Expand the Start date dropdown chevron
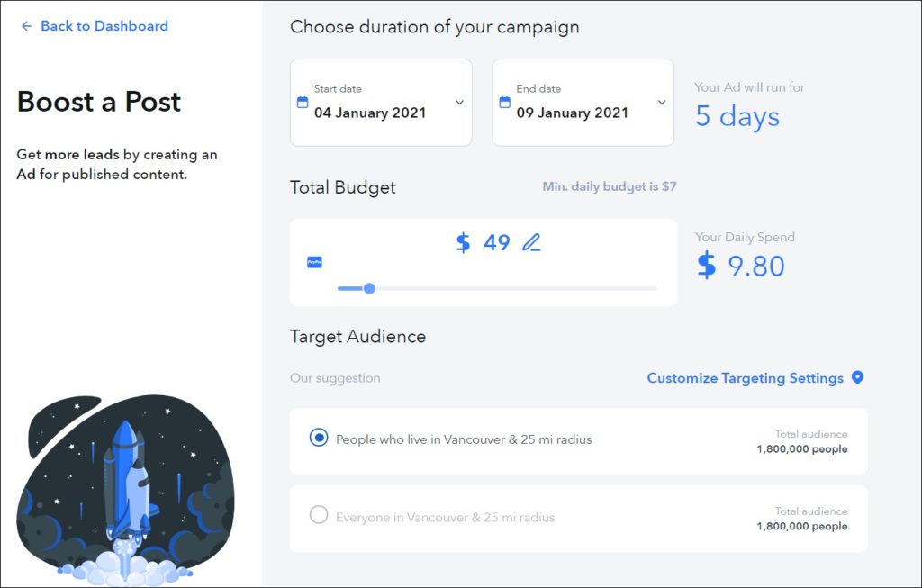This screenshot has width=922, height=588. (x=459, y=103)
